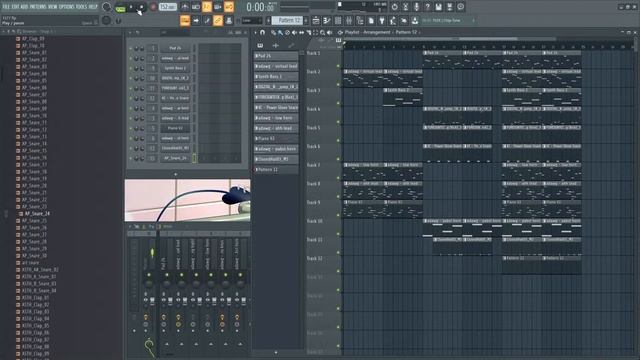Click the arrow right of Pattern 12 selector
Screen dimensions: 640x360
(307, 20)
